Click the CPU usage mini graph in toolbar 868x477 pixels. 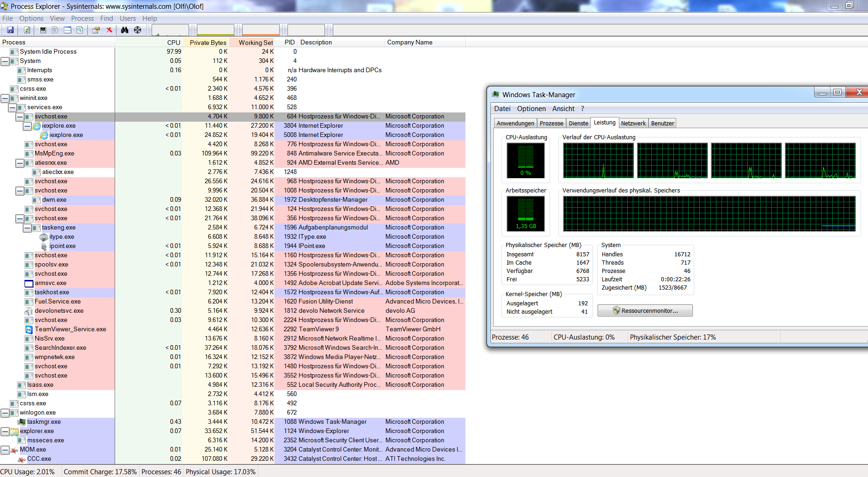[170, 30]
